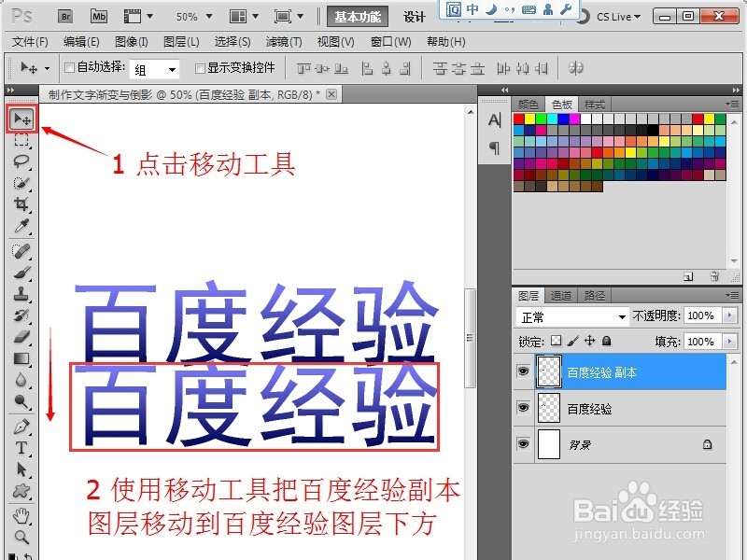Open the 不透明度 value dropdown
The width and height of the screenshot is (747, 560).
pos(727,315)
